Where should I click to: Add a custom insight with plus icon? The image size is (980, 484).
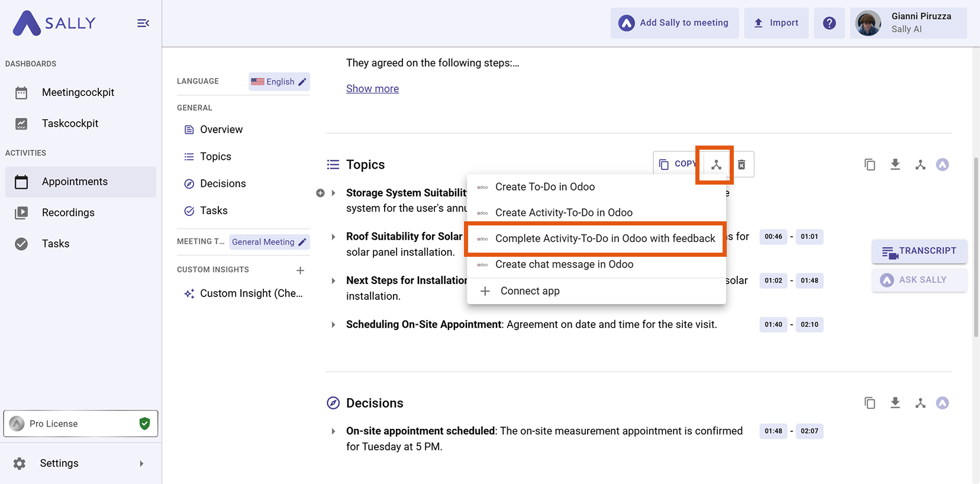tap(300, 270)
